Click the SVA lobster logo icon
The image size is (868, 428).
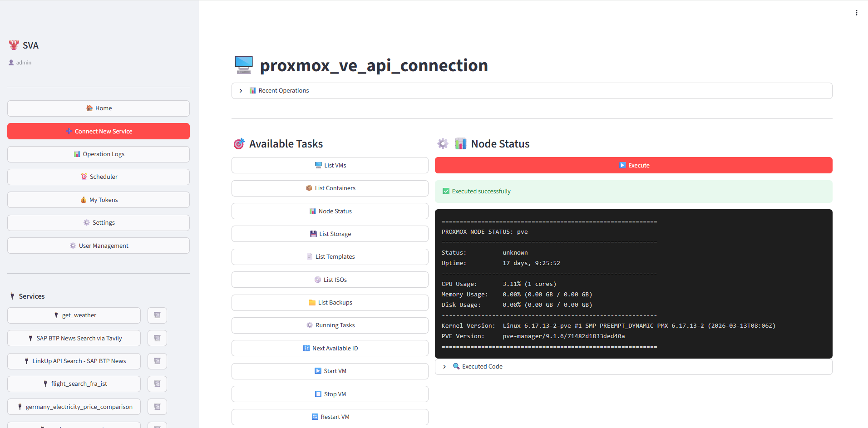pos(14,45)
